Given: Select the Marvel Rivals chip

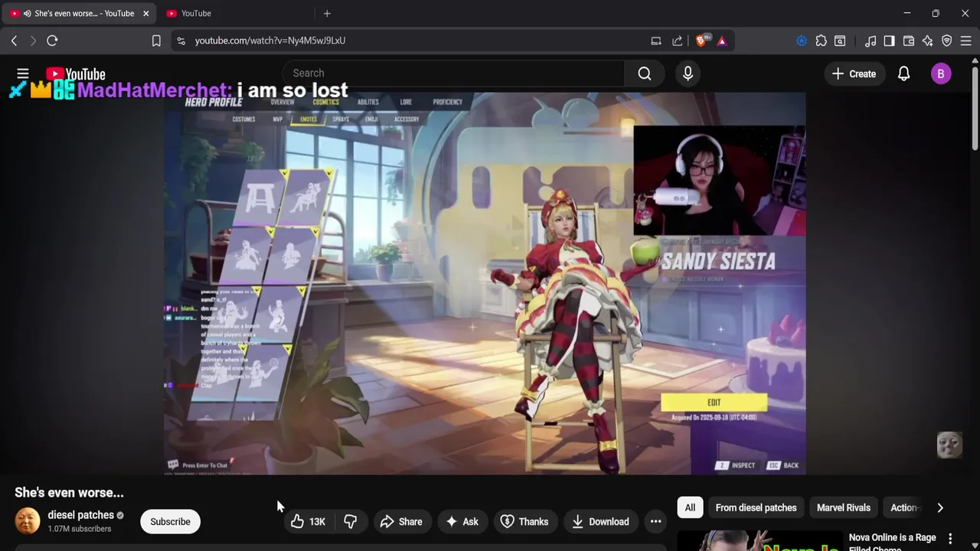Looking at the screenshot, I should click(x=844, y=507).
